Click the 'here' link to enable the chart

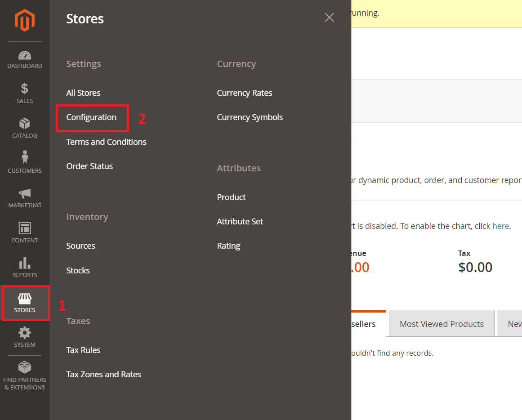coord(501,226)
